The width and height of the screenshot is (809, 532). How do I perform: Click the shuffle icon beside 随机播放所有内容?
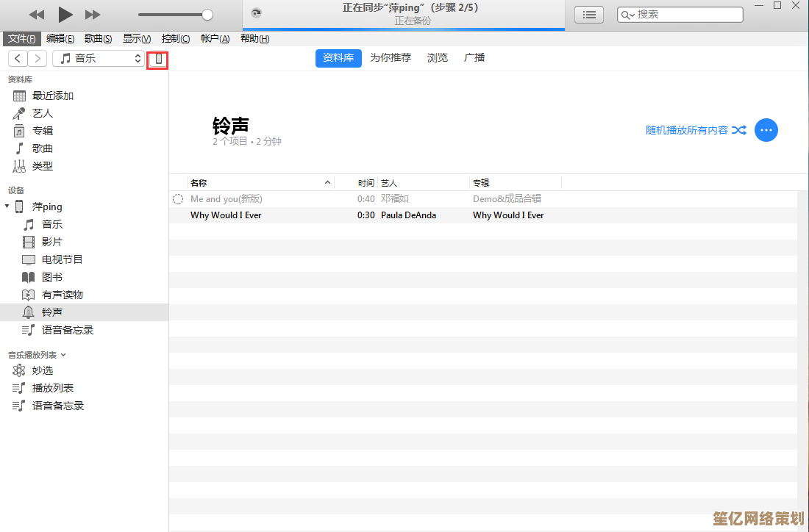coord(739,130)
